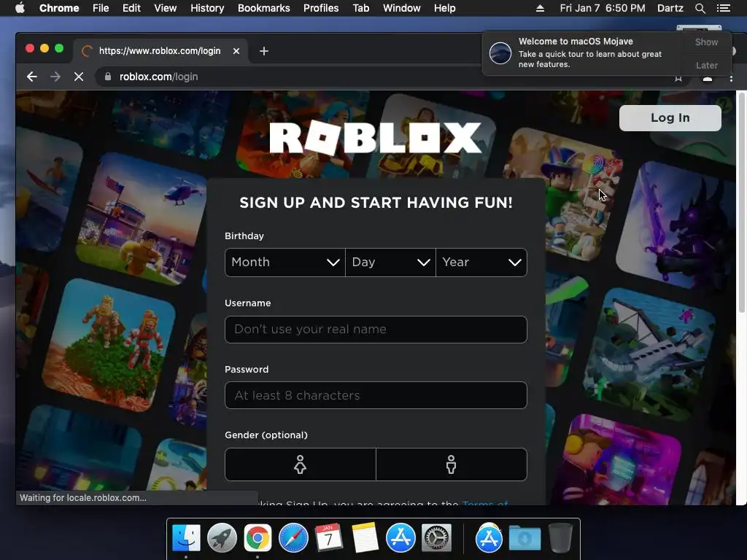Click the date and time in menu bar
The image size is (747, 560).
(602, 8)
